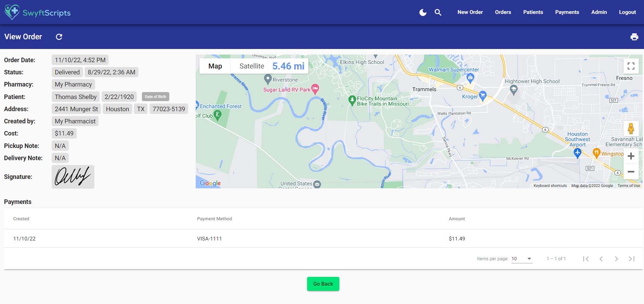Click the Date of Birth badge

click(x=155, y=97)
